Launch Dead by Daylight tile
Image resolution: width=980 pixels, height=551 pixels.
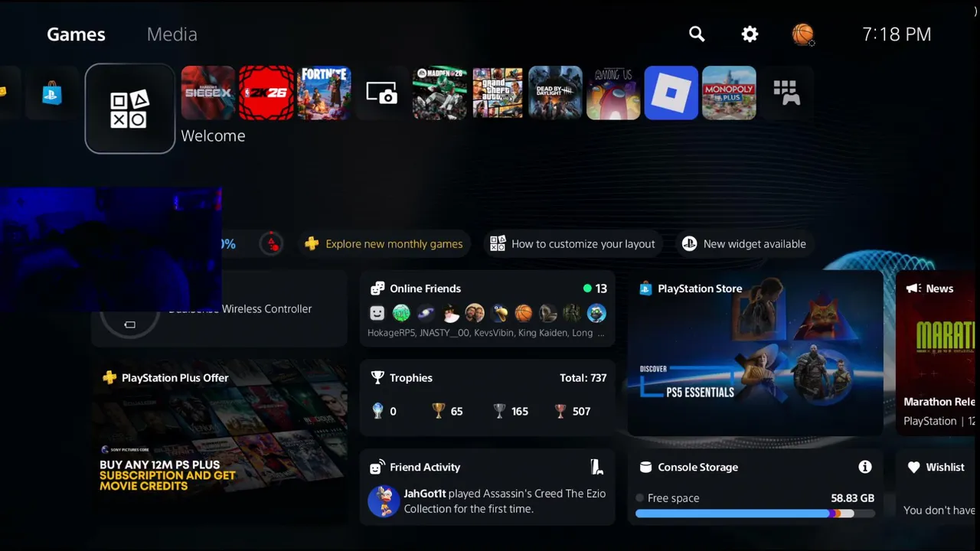[555, 93]
